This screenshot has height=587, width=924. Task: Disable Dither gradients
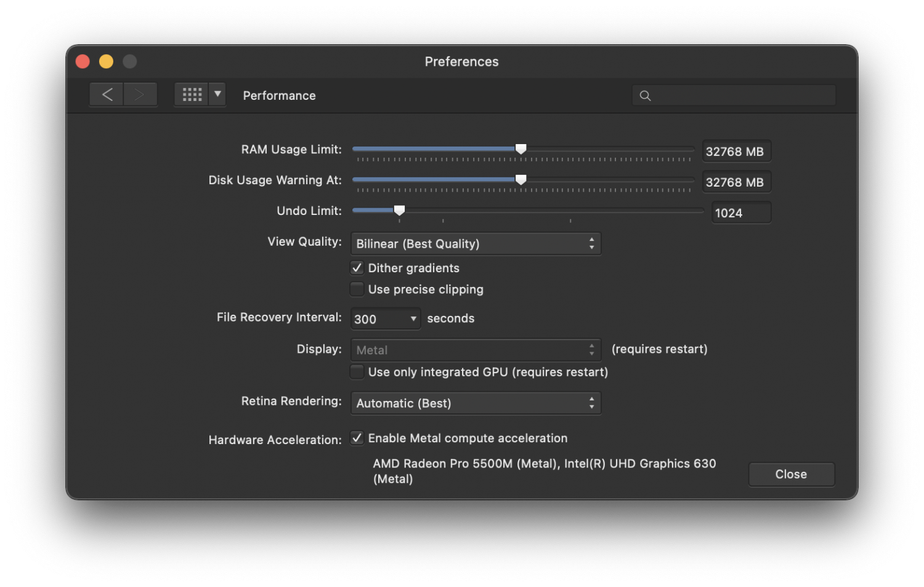[x=357, y=267]
